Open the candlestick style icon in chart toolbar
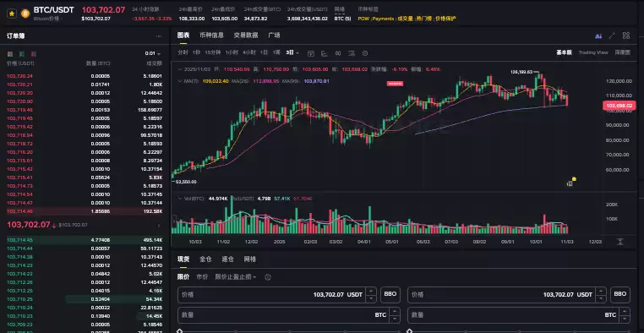644x333 pixels. 311,53
